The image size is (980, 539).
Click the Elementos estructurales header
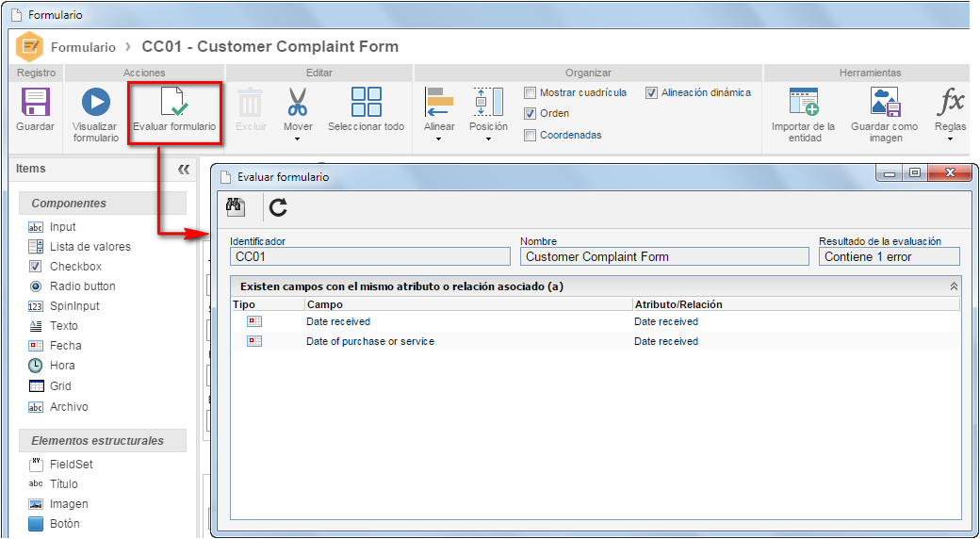point(103,441)
